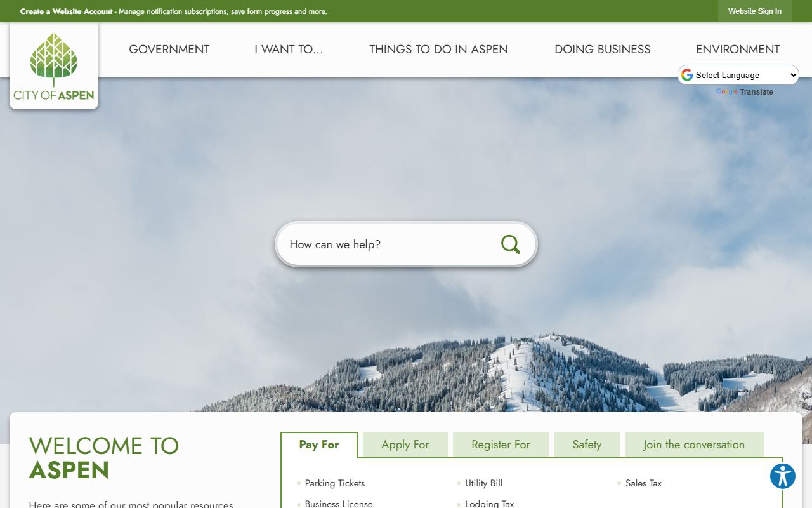
Task: Click the City of Aspen leaf logo
Action: [x=54, y=66]
